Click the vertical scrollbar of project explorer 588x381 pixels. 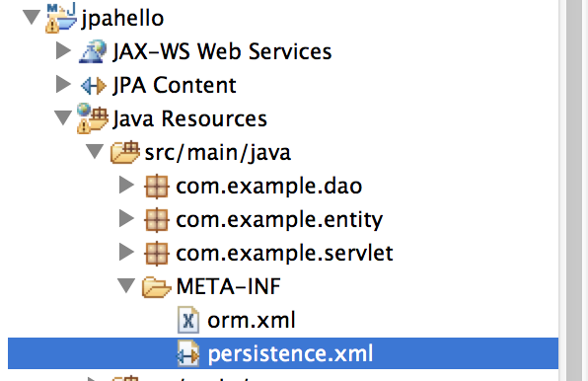coord(573,190)
